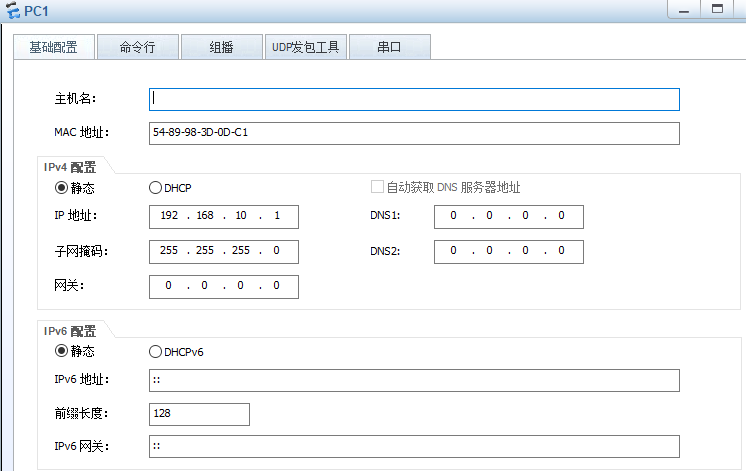746x471 pixels.
Task: Click the MAC 地址 input field
Action: 414,133
